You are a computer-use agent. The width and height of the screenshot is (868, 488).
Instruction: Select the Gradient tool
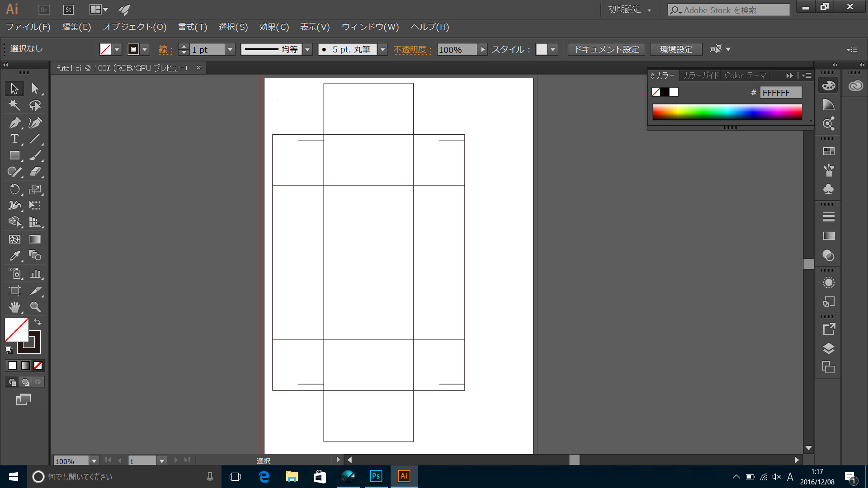(x=35, y=239)
